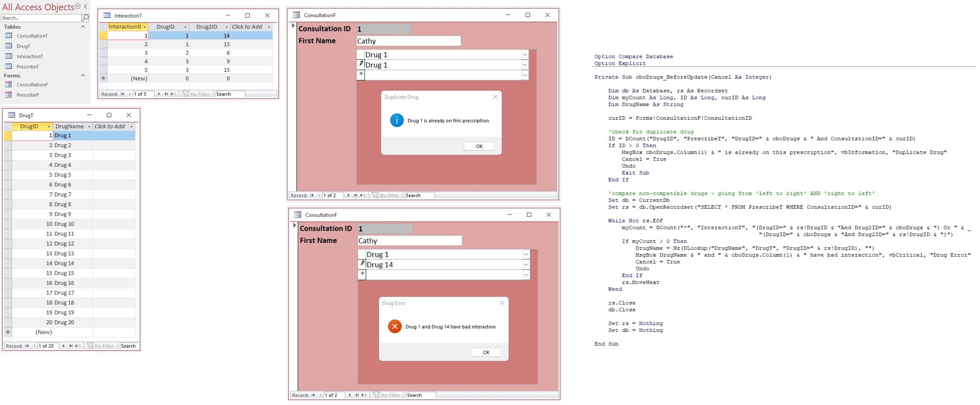
Task: Collapse the Forms group in navigation pane
Action: pyautogui.click(x=83, y=75)
